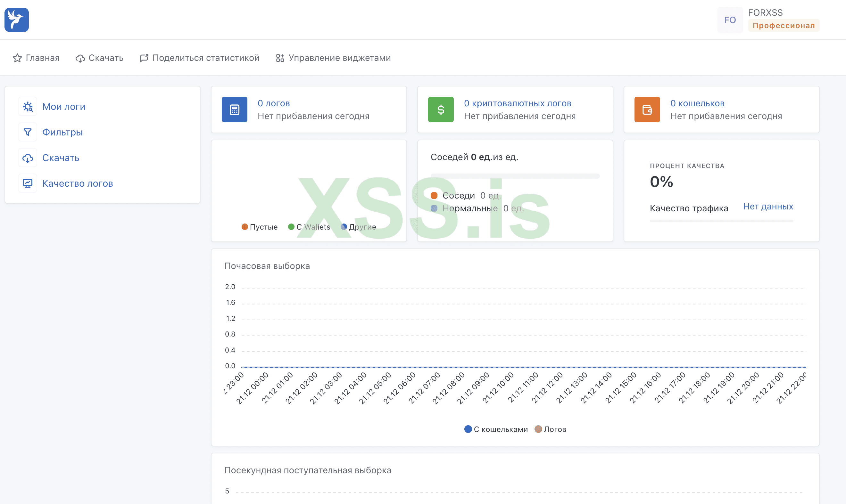The height and width of the screenshot is (504, 846).
Task: Toggle the Логов chart series
Action: [550, 429]
